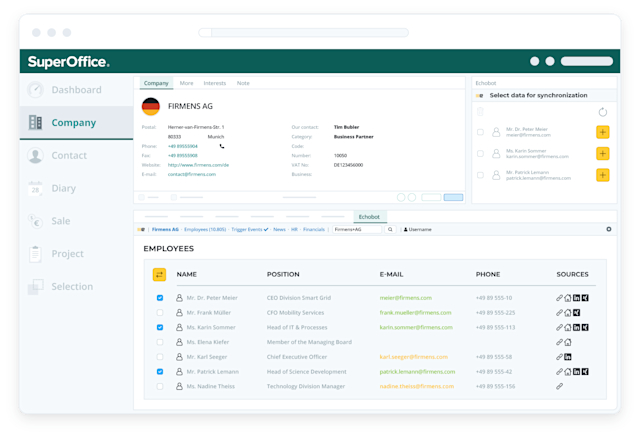Click Xing source icon for Frank Müller
The height and width of the screenshot is (438, 640).
tap(576, 313)
